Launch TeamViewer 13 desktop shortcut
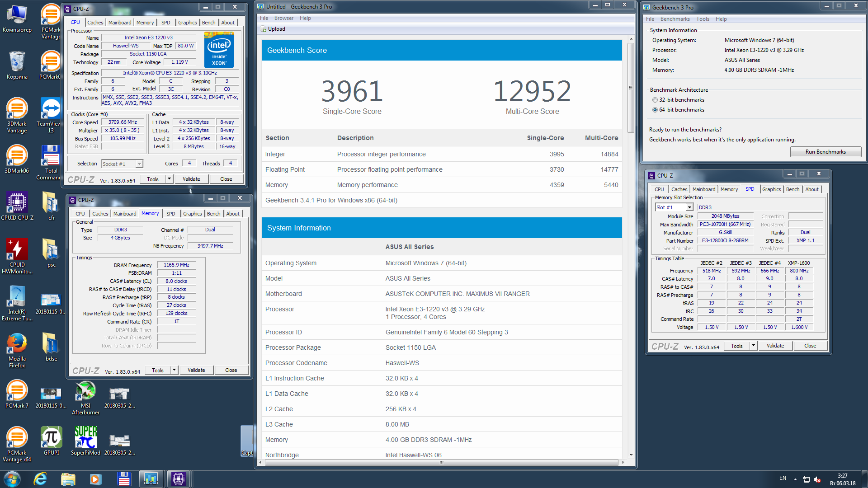Image resolution: width=868 pixels, height=488 pixels. [51, 116]
